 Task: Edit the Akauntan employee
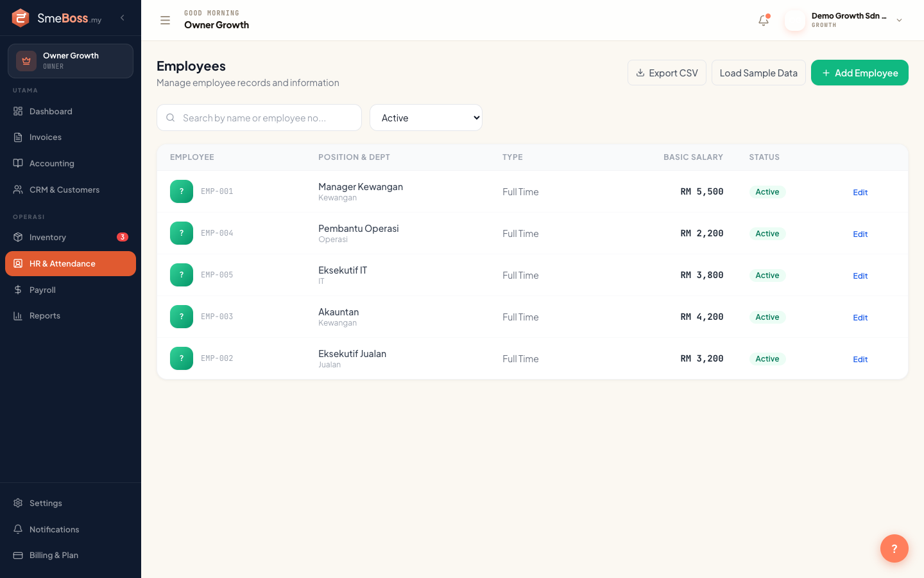860,317
